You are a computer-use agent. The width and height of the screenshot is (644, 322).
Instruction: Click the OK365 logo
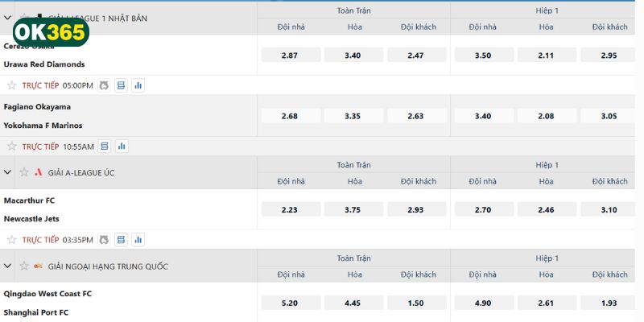(x=50, y=33)
